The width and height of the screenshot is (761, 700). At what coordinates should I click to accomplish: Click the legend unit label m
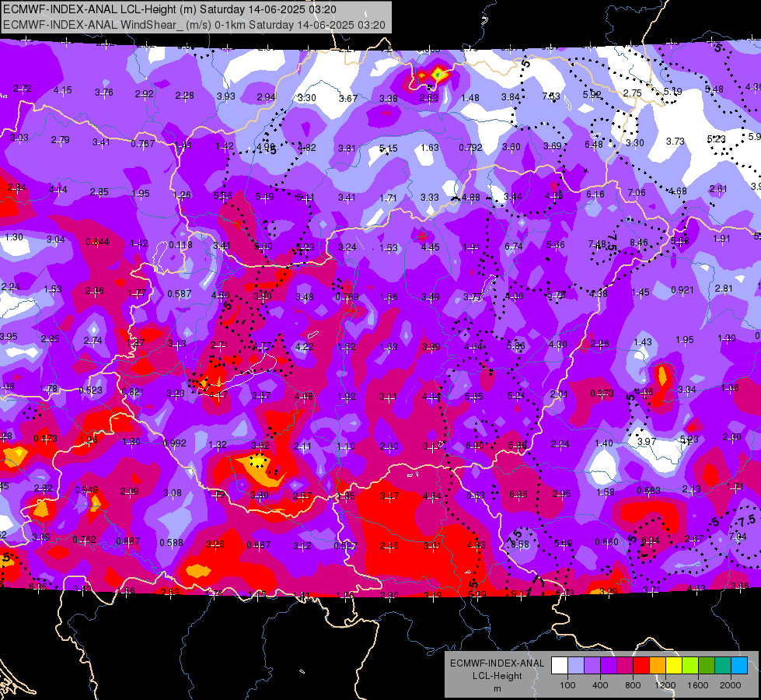tap(497, 689)
